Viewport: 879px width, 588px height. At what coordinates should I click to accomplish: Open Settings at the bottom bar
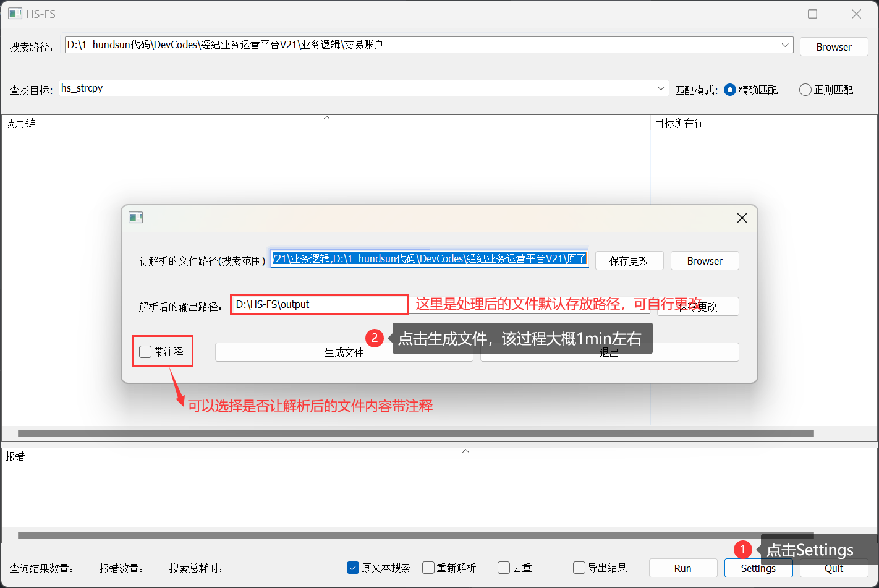click(x=758, y=568)
